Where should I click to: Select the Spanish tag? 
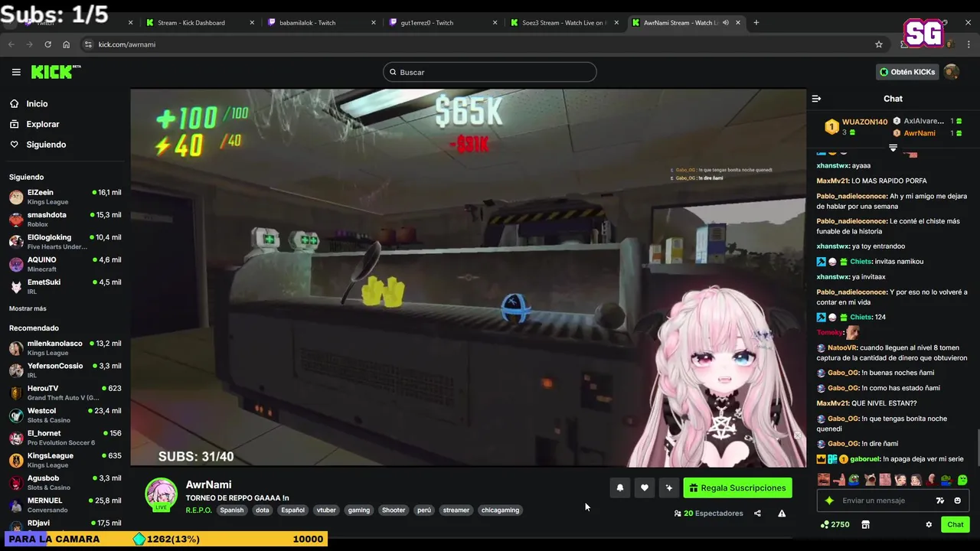pyautogui.click(x=232, y=510)
